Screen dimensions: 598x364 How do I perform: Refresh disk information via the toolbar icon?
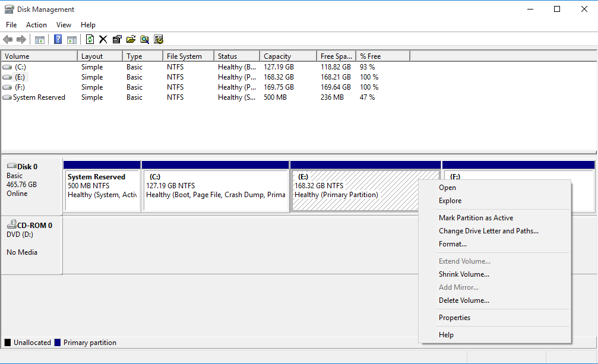(90, 39)
